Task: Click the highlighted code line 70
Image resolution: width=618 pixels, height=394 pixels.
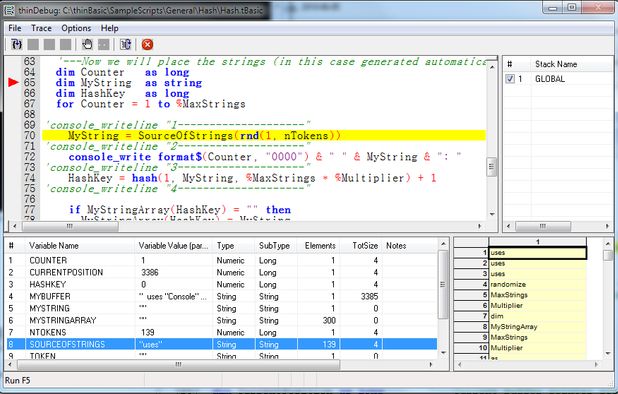Action: pyautogui.click(x=264, y=136)
